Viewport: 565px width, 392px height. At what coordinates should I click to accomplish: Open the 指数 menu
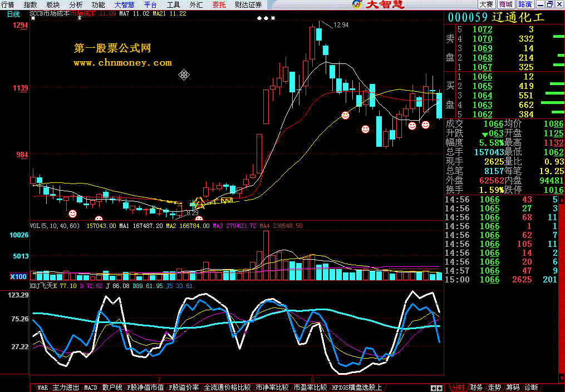point(30,4)
